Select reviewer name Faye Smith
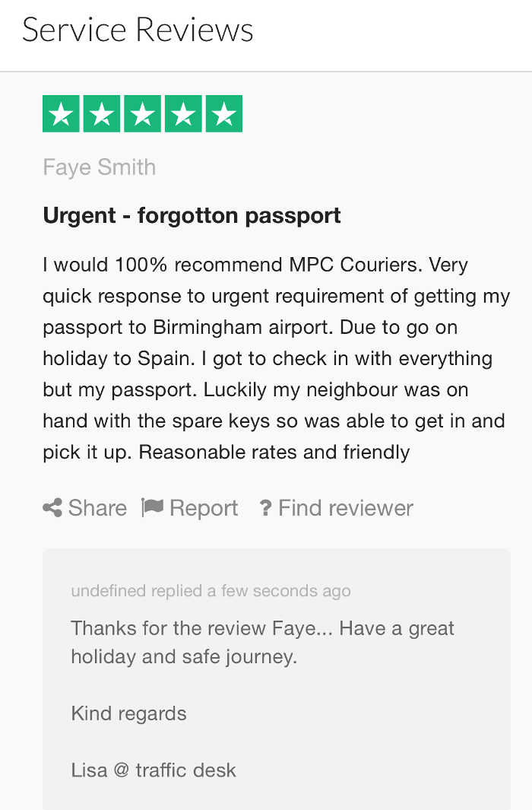This screenshot has height=810, width=532. point(100,167)
